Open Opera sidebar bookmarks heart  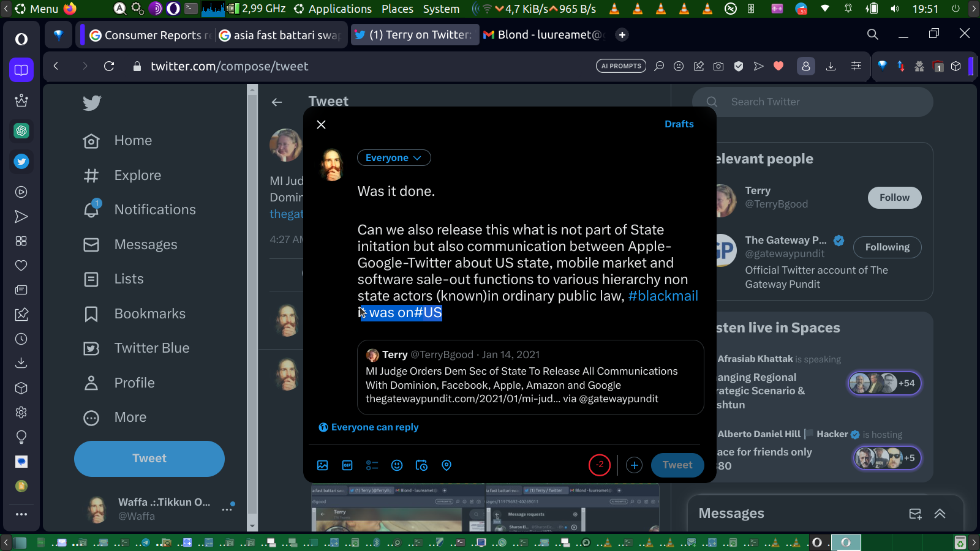(21, 265)
